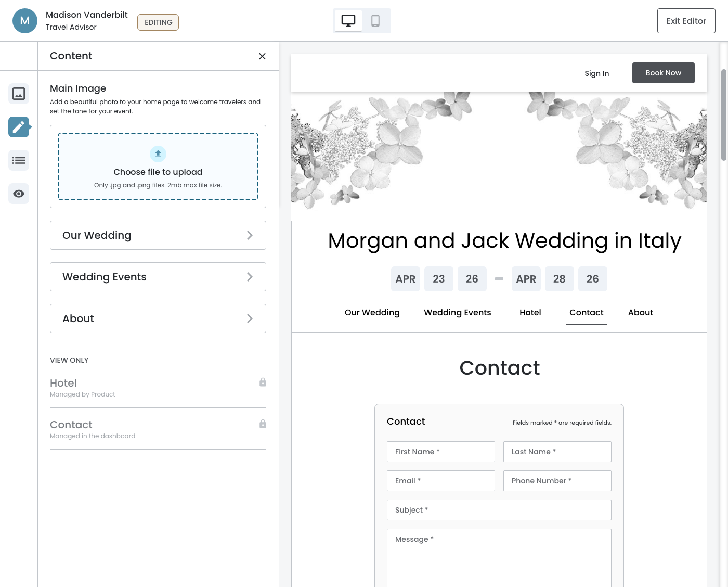This screenshot has width=728, height=587.
Task: Click the upload arrow icon
Action: click(x=158, y=154)
